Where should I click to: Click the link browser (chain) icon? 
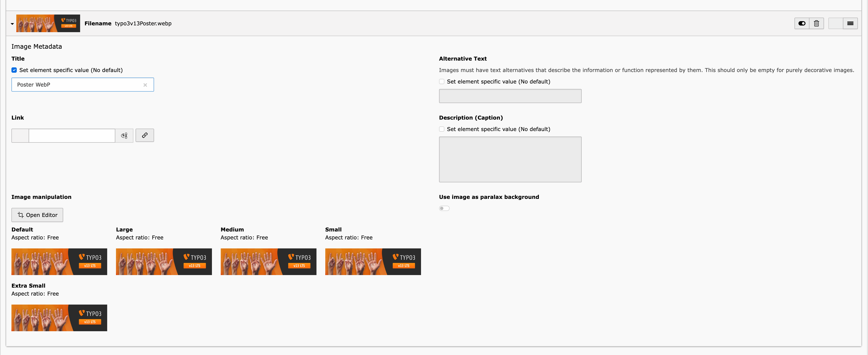click(145, 135)
